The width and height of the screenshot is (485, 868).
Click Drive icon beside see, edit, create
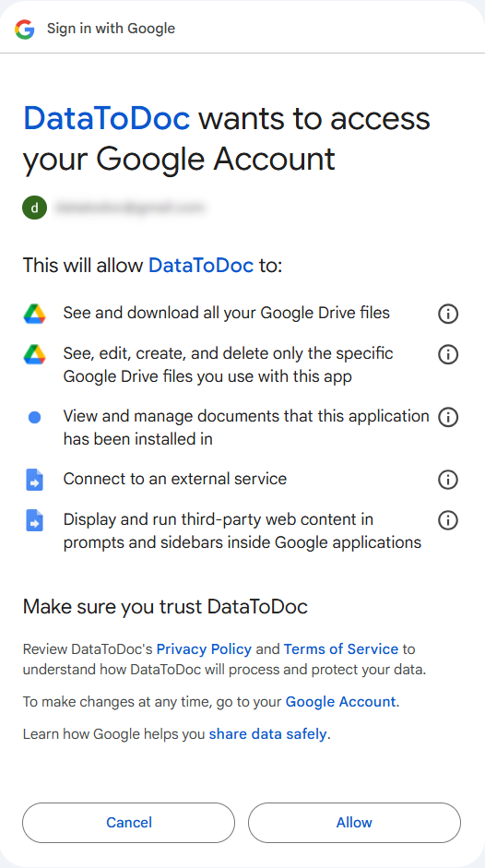[34, 354]
